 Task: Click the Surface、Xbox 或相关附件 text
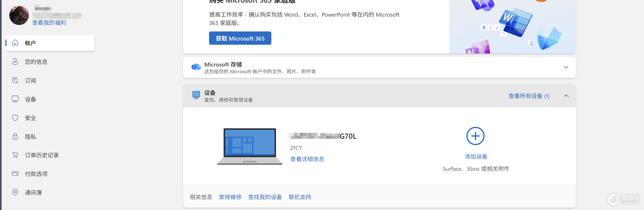[x=476, y=169]
